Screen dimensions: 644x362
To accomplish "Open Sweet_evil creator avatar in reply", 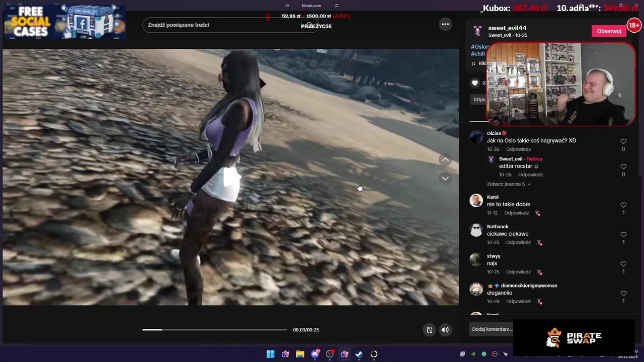I will pyautogui.click(x=492, y=159).
